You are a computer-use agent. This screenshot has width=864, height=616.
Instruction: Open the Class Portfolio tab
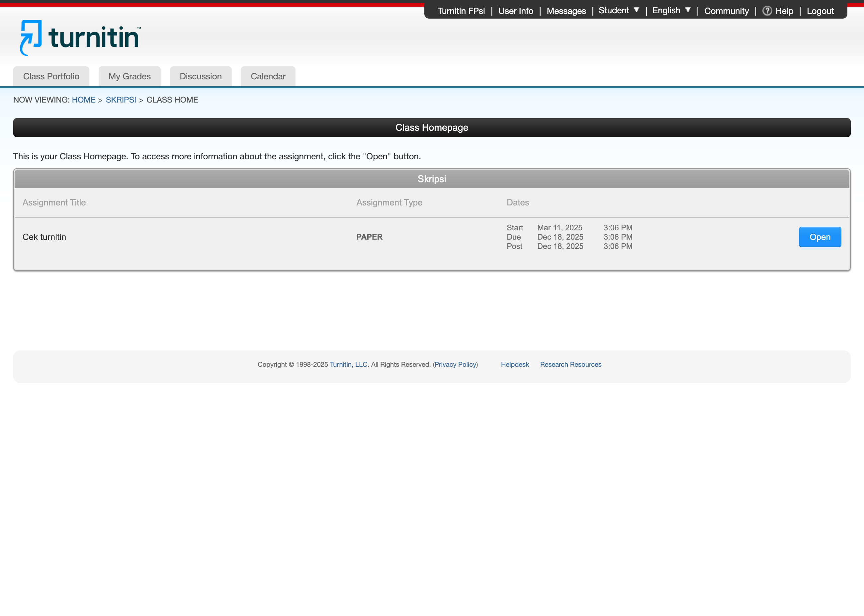click(51, 76)
